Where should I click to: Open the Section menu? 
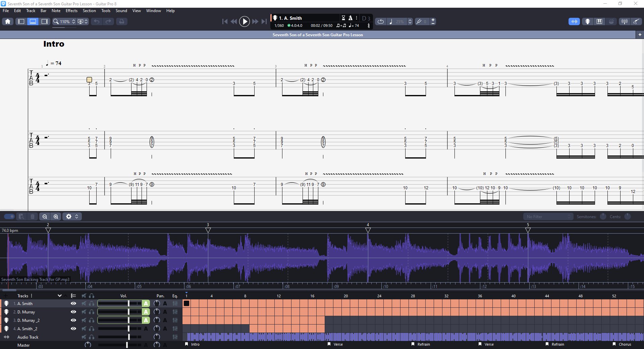(89, 11)
